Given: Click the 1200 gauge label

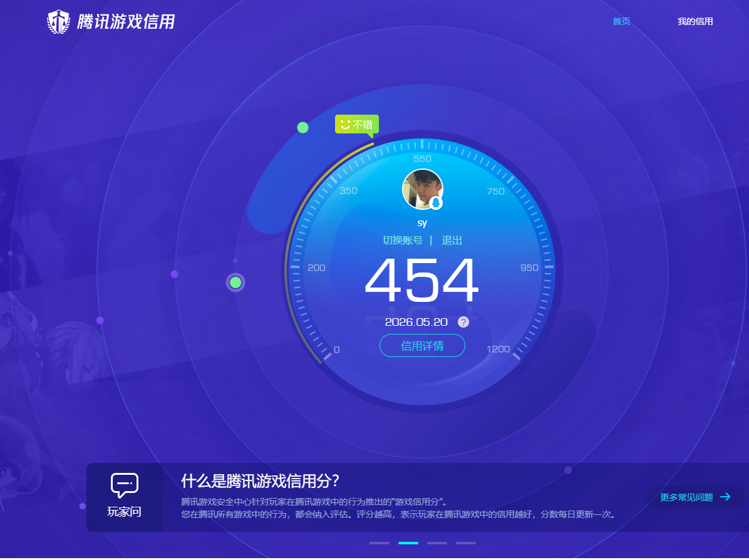Looking at the screenshot, I should point(498,350).
